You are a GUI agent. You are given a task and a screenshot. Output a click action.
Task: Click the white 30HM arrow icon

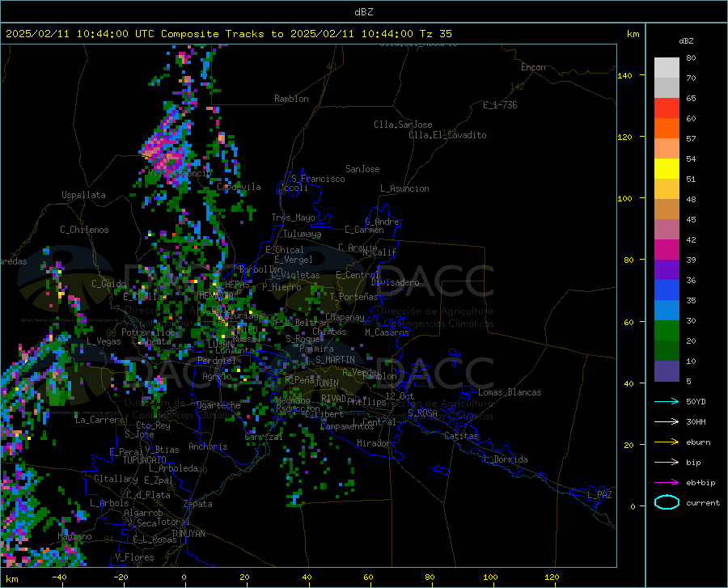[667, 421]
